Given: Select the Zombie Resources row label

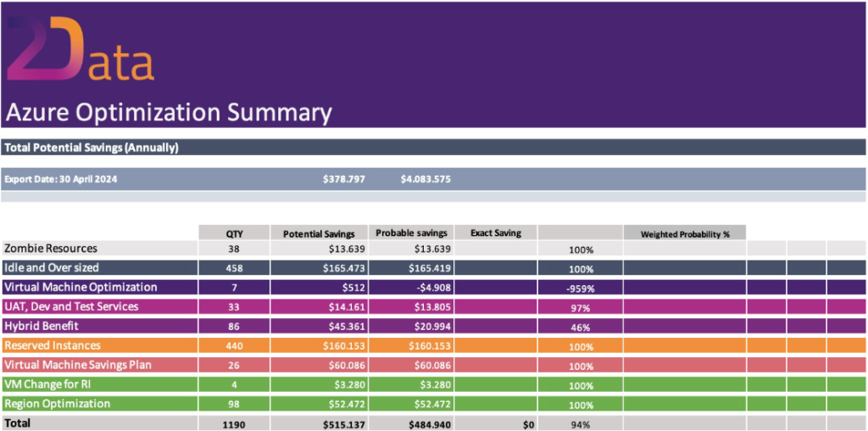Looking at the screenshot, I should click(51, 249).
